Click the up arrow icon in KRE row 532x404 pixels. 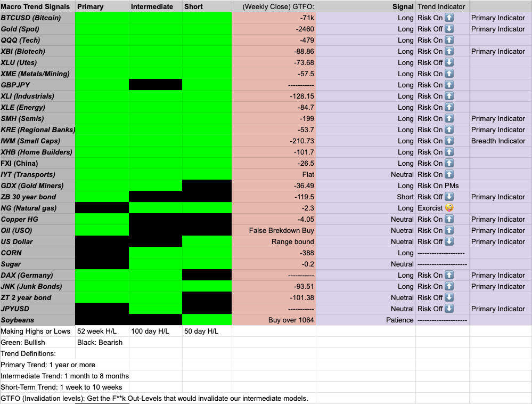(449, 130)
